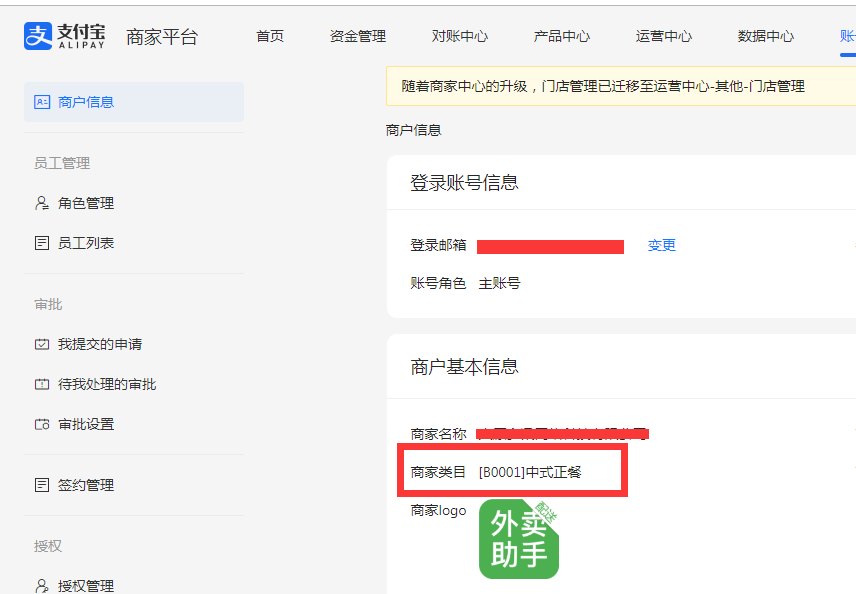Go to 对账中心 tab
The image size is (856, 594).
click(460, 36)
